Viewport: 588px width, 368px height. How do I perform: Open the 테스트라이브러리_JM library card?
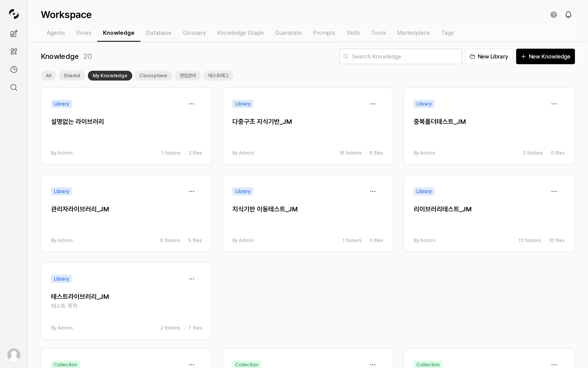[126, 301]
